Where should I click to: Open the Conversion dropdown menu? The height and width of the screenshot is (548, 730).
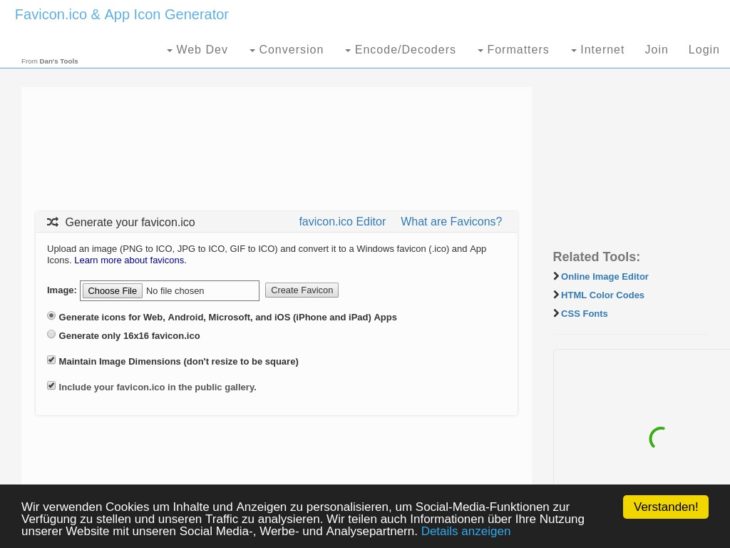(286, 50)
